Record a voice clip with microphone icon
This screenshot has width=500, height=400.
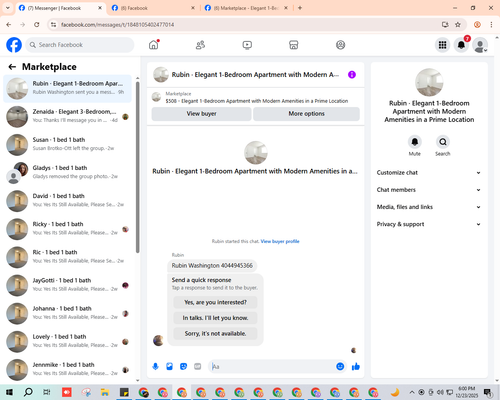tap(155, 367)
